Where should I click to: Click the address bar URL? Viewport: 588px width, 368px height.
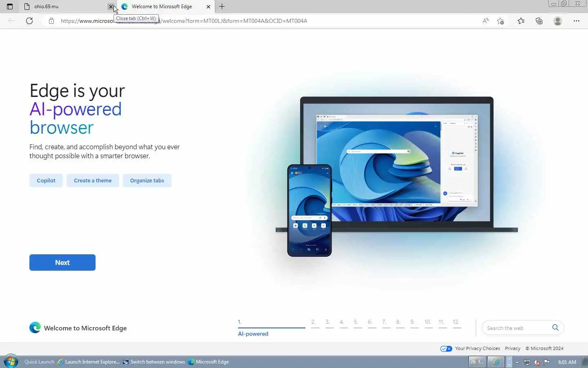(x=184, y=21)
